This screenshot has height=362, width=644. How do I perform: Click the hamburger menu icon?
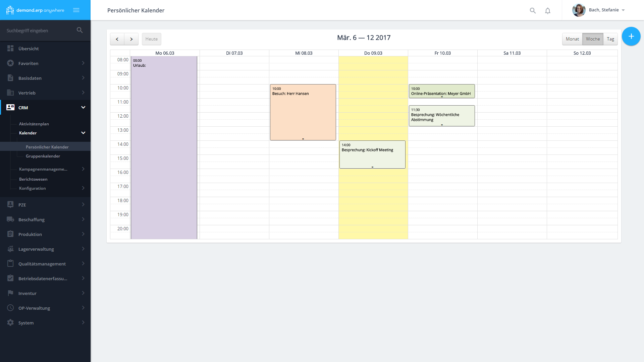tap(76, 10)
